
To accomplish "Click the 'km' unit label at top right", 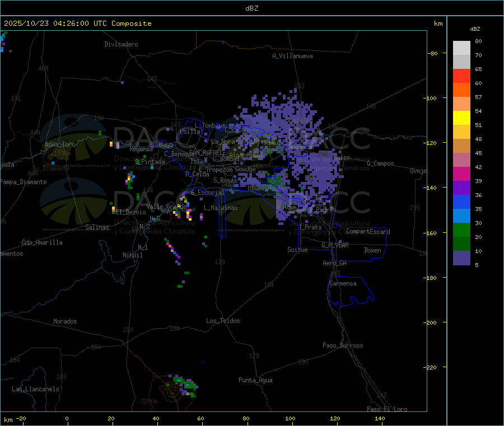I will 438,24.
